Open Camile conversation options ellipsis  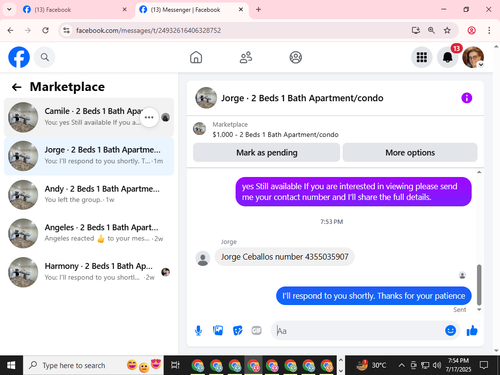149,117
